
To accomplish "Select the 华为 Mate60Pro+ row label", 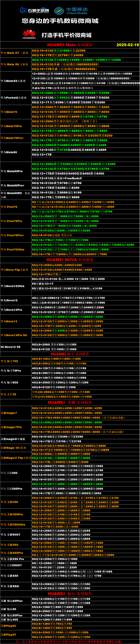I will click(13, 185).
